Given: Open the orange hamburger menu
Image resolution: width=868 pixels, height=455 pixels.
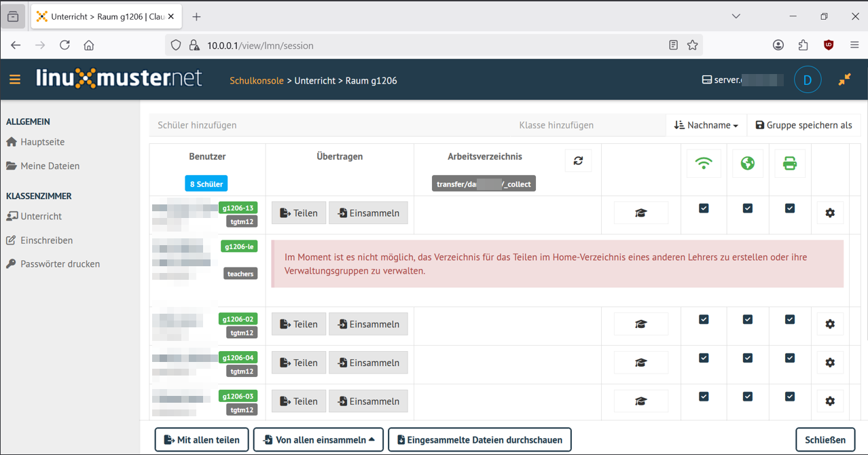Looking at the screenshot, I should [15, 80].
